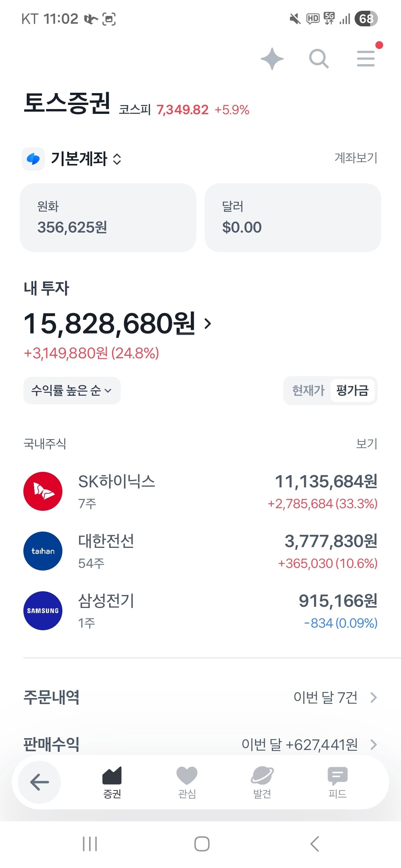Open the hamburger menu with red dot
Screen dimensions: 401x868
(366, 58)
